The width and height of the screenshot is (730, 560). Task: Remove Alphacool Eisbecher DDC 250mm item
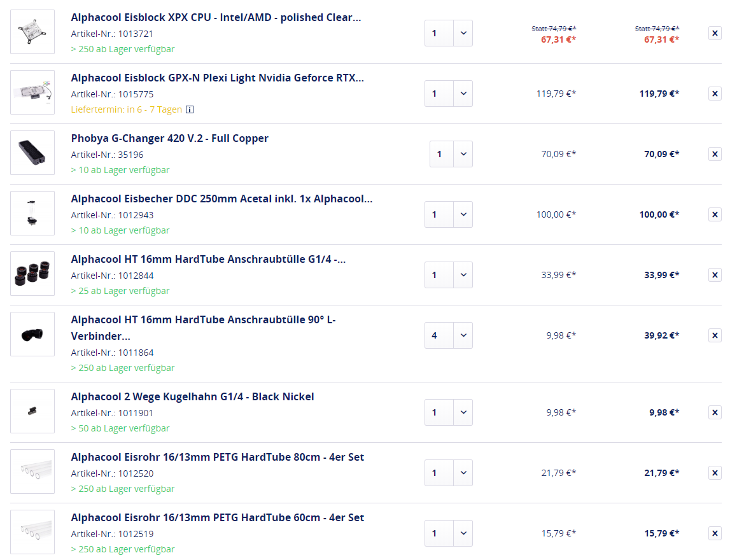coord(715,214)
